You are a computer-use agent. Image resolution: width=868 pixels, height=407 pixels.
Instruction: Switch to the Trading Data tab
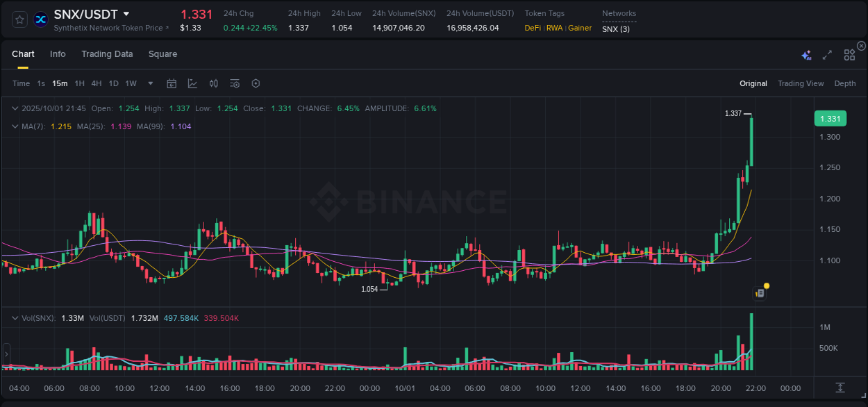click(107, 54)
